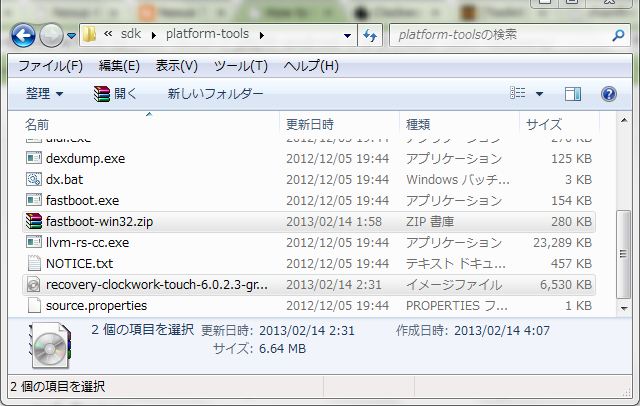Select the file name source.properties
The width and height of the screenshot is (640, 406).
96,306
